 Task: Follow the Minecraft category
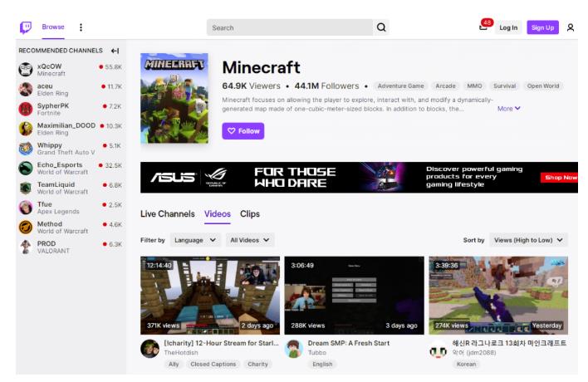(243, 131)
